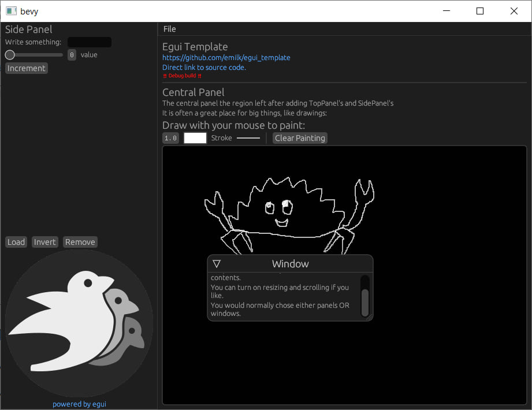Screen dimensions: 532x410
Task: Maximize the bevy window
Action: pyautogui.click(x=480, y=11)
